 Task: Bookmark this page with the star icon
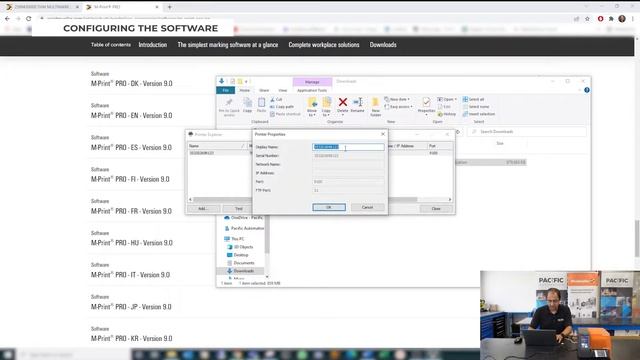(x=587, y=19)
